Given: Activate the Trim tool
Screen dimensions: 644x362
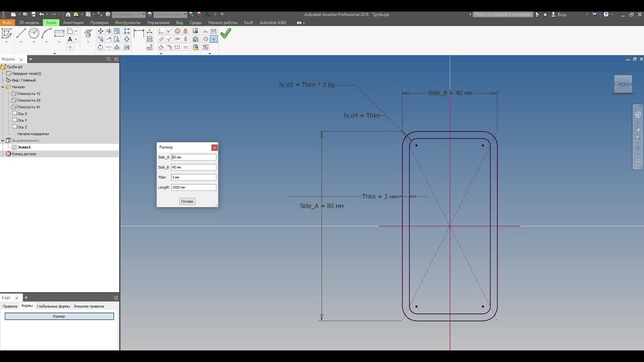Looking at the screenshot, I should coord(109,31).
